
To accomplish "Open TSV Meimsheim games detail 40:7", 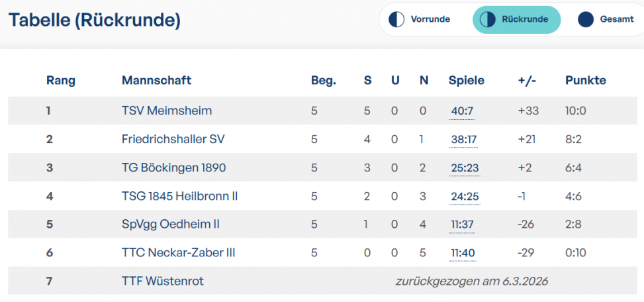I will (462, 111).
